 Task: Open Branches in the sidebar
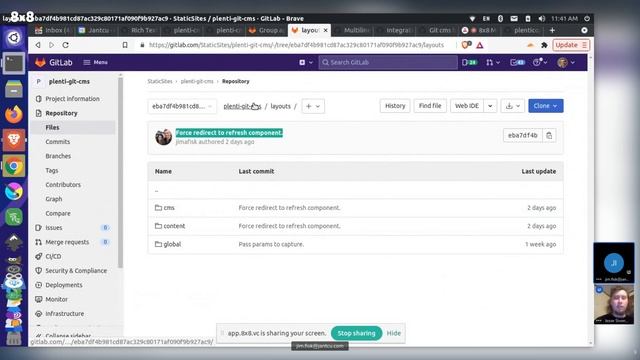click(58, 156)
